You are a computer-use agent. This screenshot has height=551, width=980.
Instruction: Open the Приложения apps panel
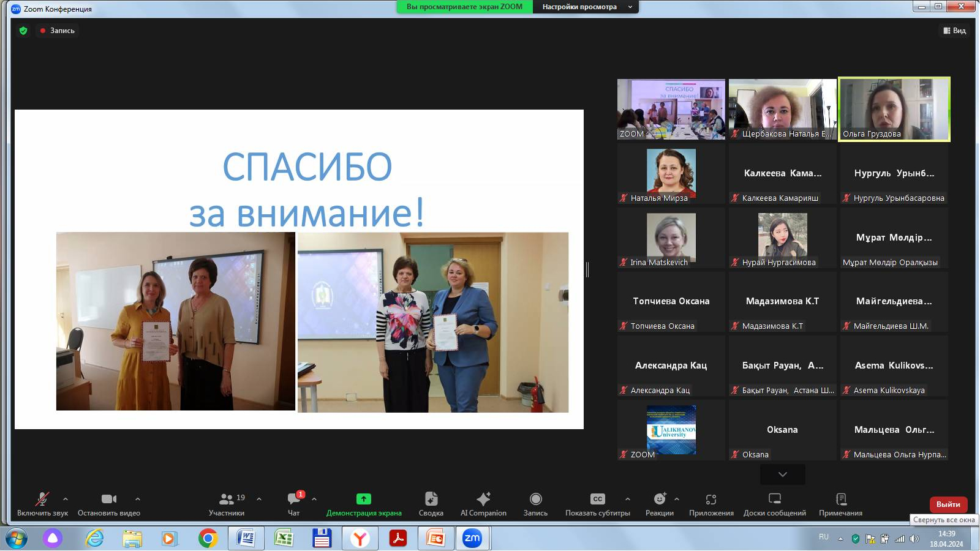(711, 504)
